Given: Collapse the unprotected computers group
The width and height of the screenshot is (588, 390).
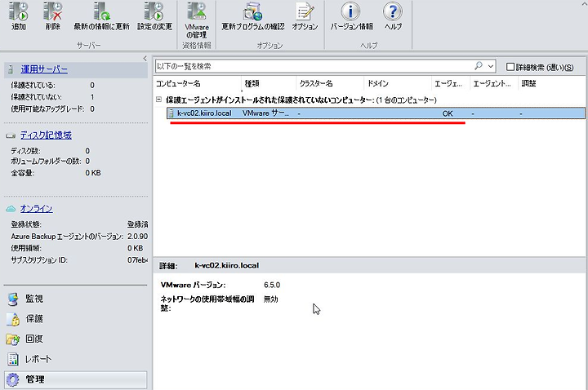Looking at the screenshot, I should [159, 100].
